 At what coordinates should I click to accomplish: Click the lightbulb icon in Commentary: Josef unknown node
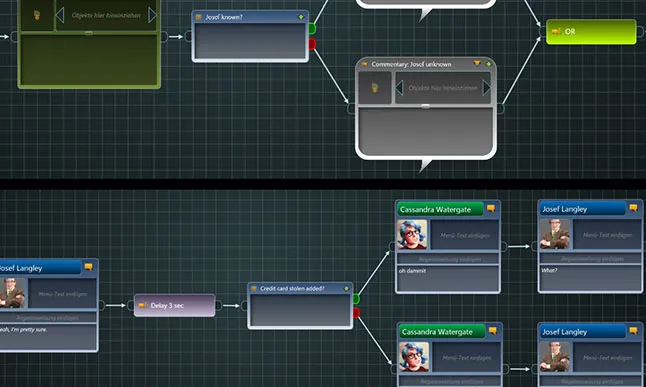[x=374, y=87]
